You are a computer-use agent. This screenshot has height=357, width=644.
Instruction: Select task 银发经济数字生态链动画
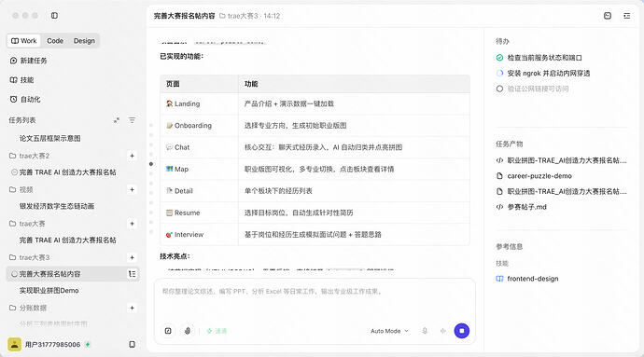pyautogui.click(x=57, y=206)
